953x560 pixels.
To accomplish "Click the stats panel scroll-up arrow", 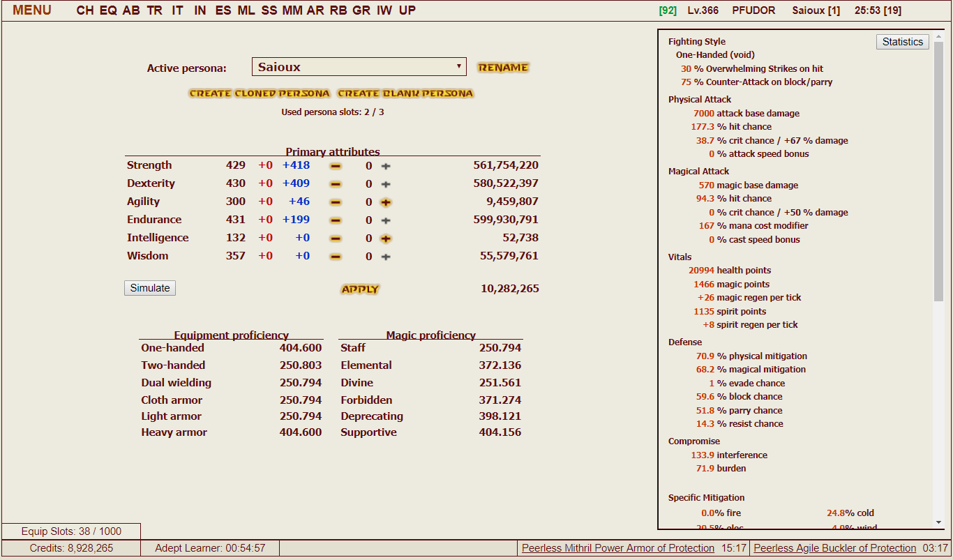I will [938, 36].
